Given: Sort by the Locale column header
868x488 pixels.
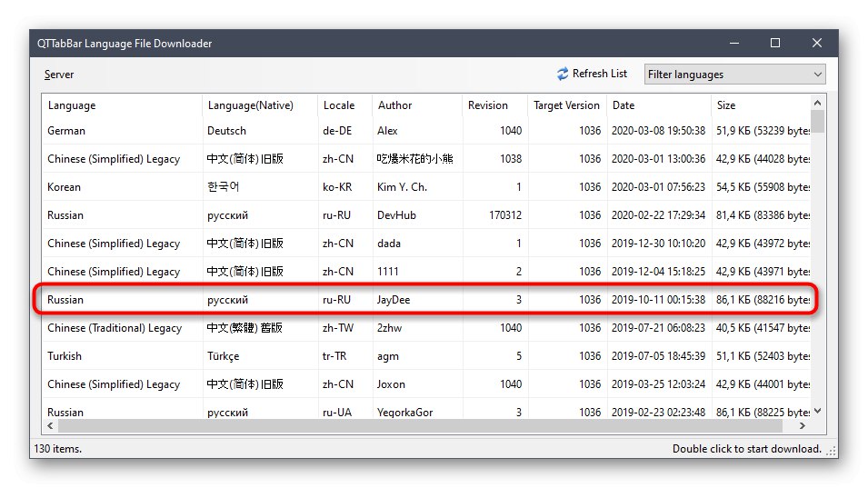Looking at the screenshot, I should click(x=345, y=105).
